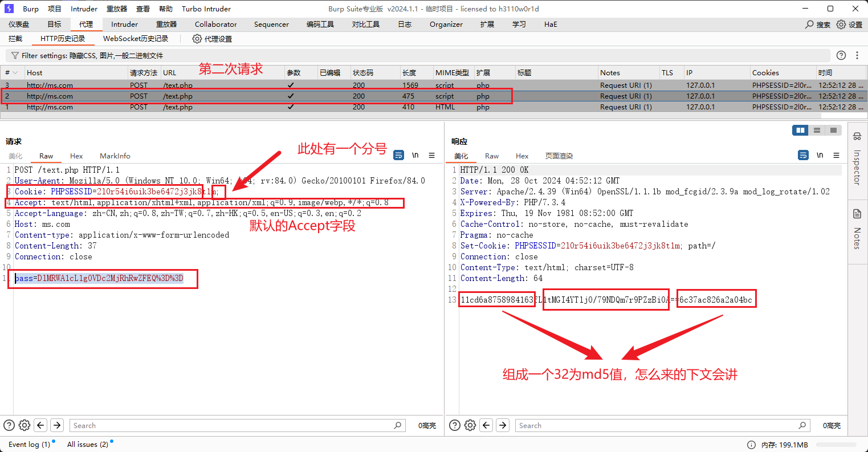Open the filter bar three-dot menu
868x452 pixels.
tap(857, 55)
